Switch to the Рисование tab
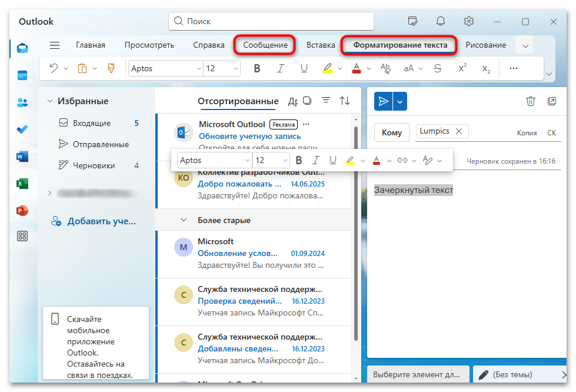This screenshot has width=576, height=392. (x=485, y=45)
